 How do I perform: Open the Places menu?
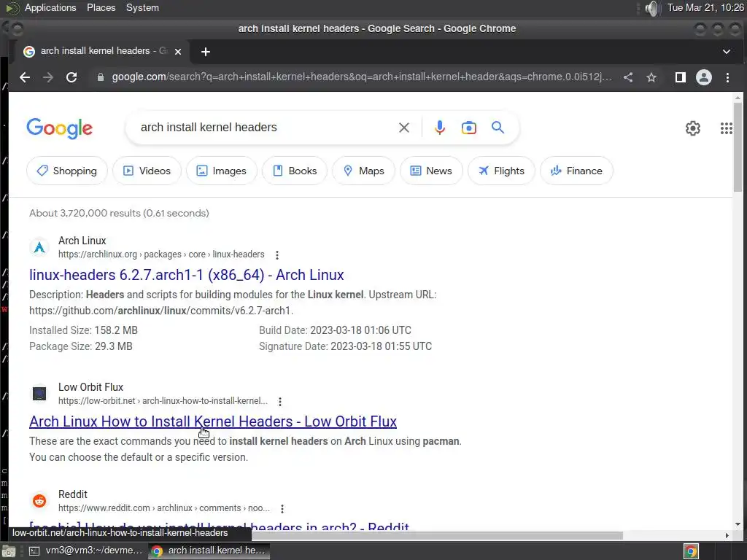pos(101,7)
